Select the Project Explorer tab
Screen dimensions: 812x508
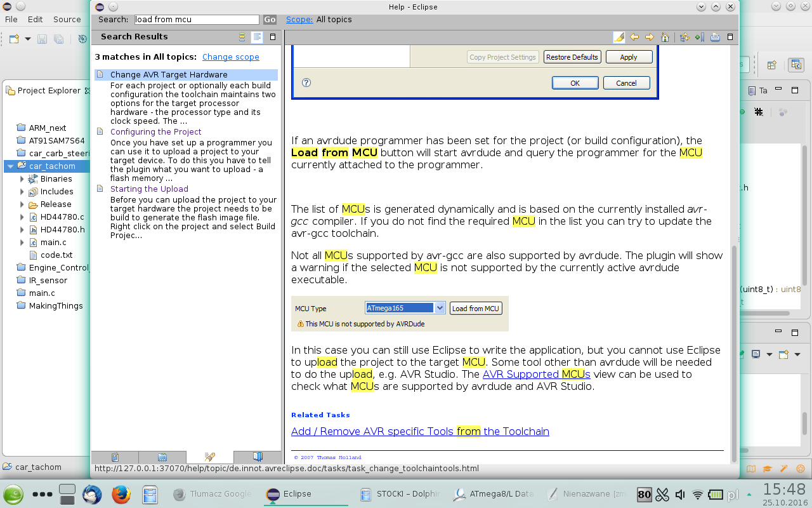[x=49, y=91]
